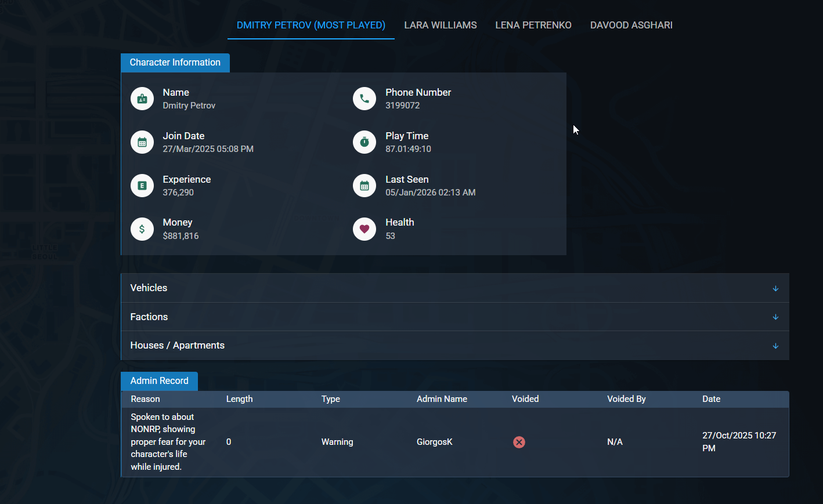The width and height of the screenshot is (823, 504).
Task: Click the Date column header
Action: coord(711,399)
